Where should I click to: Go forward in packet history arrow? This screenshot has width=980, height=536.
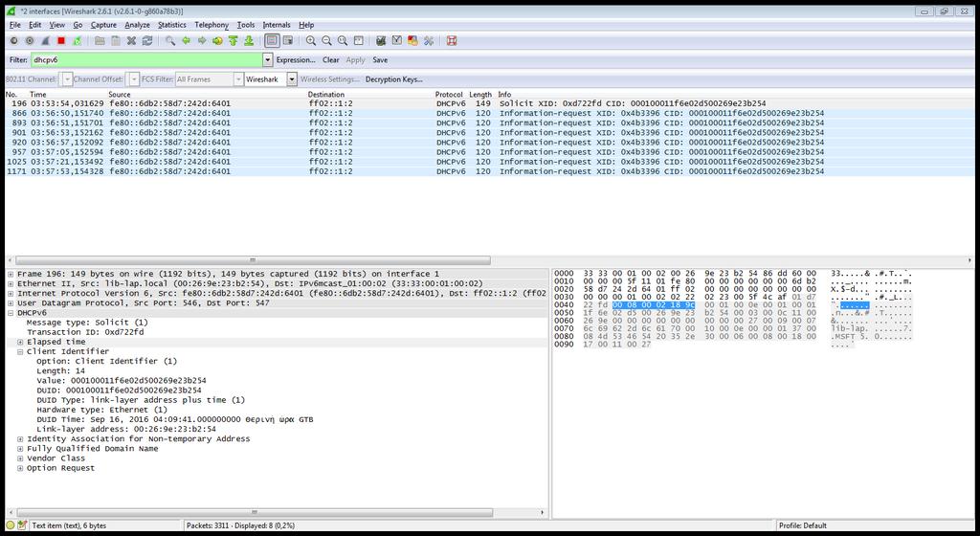202,40
